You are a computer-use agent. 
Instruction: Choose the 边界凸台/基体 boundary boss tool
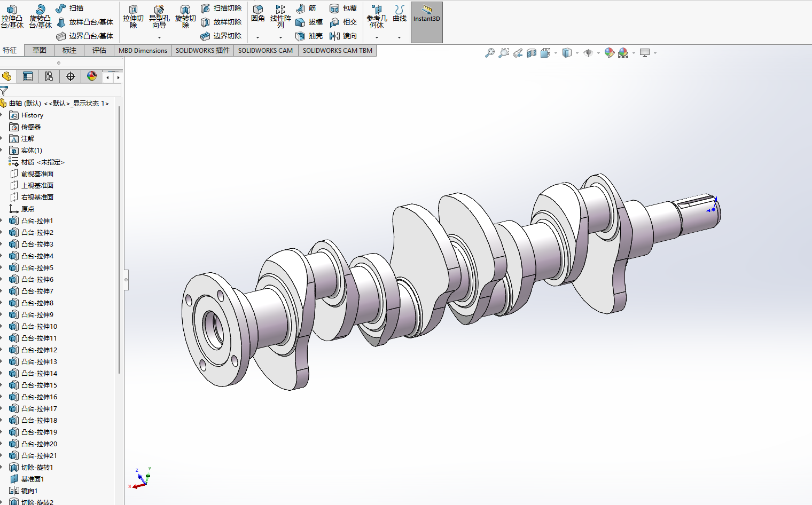pyautogui.click(x=84, y=36)
